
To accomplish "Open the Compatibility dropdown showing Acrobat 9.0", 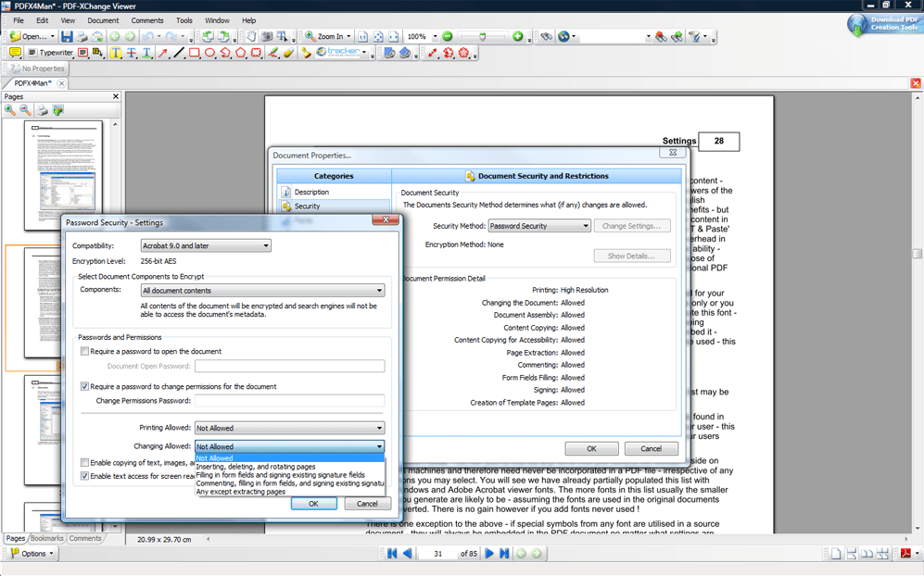I will 267,244.
